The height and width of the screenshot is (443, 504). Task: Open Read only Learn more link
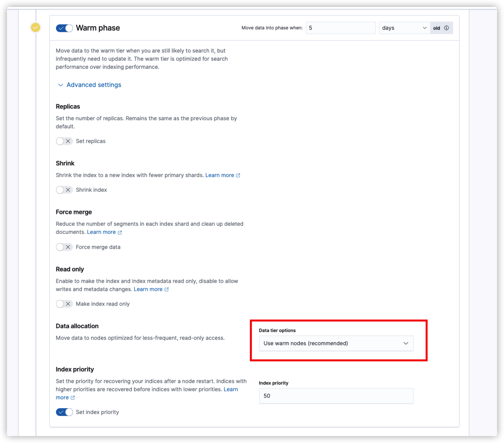tap(148, 289)
